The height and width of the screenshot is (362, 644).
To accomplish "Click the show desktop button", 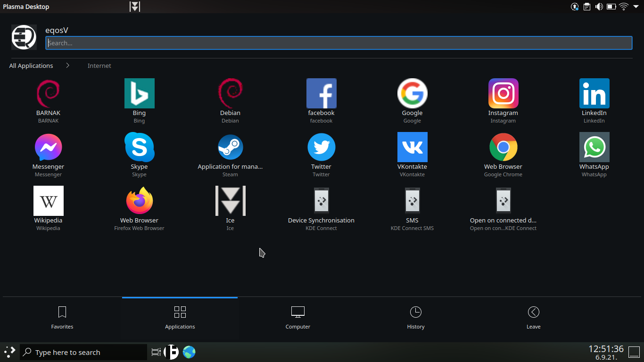I will (634, 353).
